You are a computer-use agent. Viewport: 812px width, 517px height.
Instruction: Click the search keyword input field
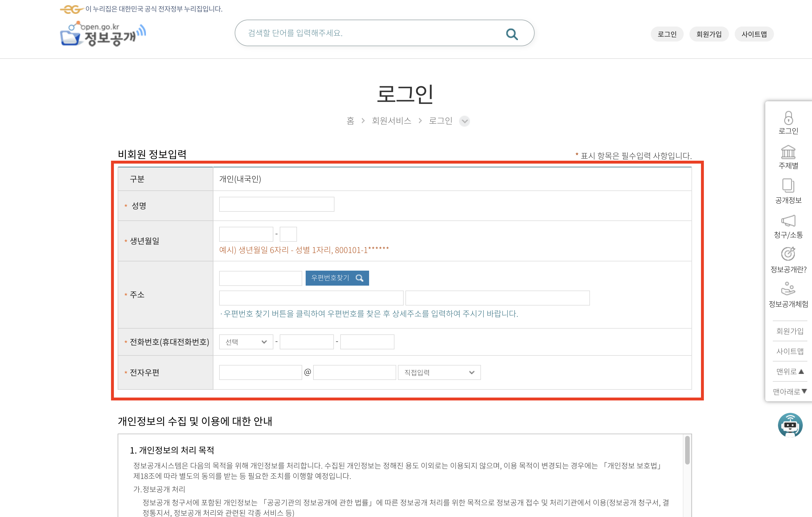[x=371, y=33]
